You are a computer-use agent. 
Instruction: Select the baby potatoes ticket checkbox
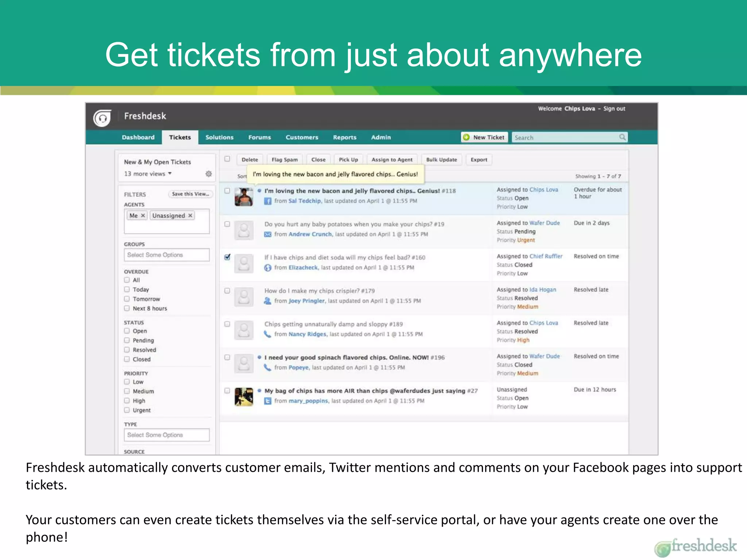[227, 224]
